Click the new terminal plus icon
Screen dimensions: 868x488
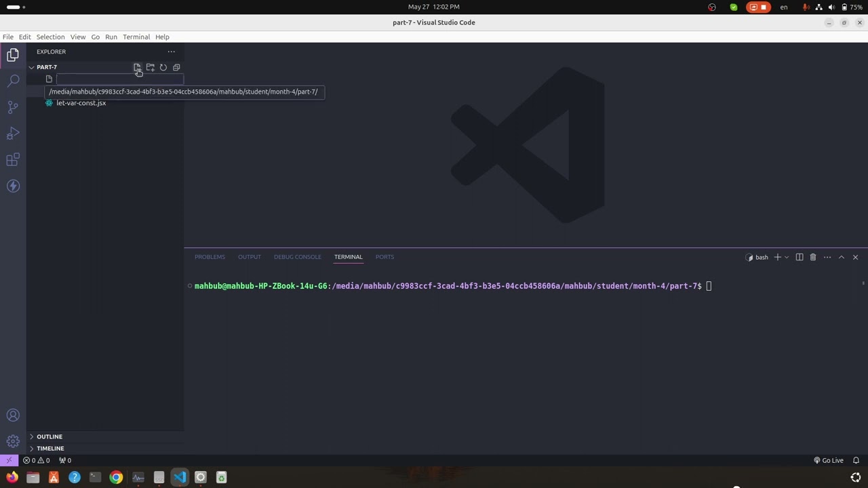(x=778, y=257)
